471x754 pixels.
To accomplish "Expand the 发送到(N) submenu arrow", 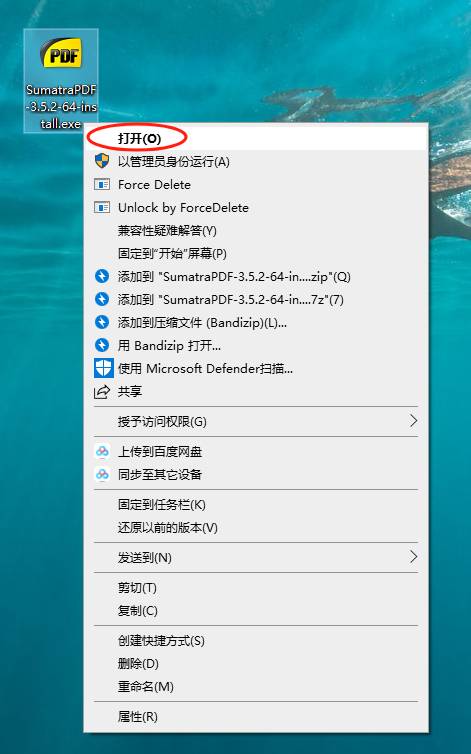I will click(x=413, y=557).
